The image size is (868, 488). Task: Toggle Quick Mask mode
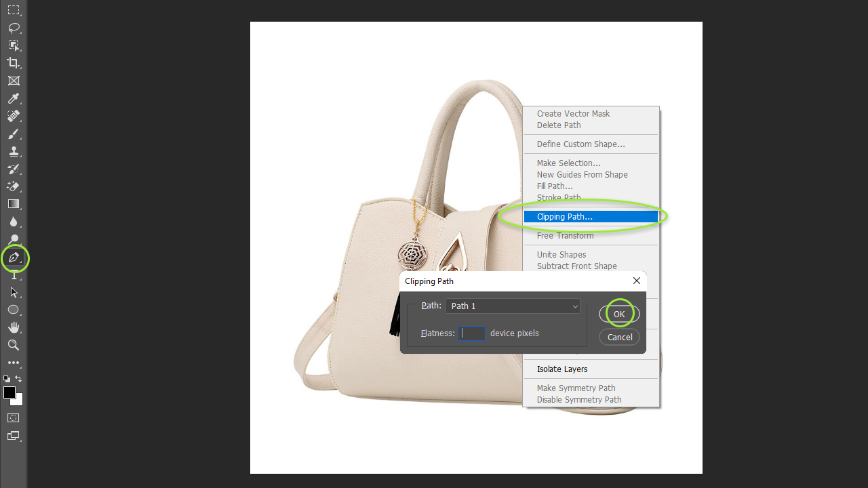coord(14,418)
